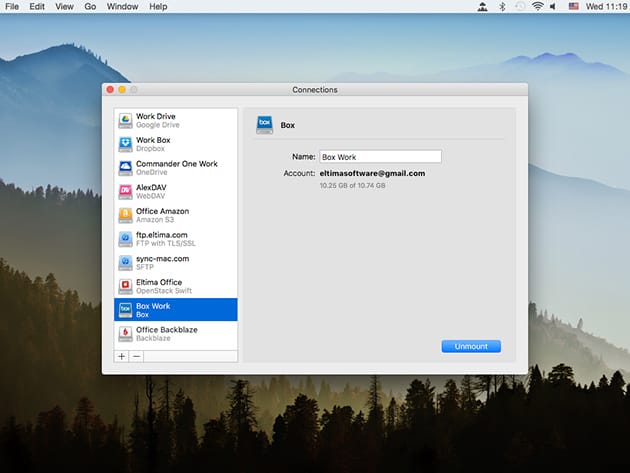Click the Backblaze icon for Office Backblaze
This screenshot has width=630, height=473.
tap(125, 333)
